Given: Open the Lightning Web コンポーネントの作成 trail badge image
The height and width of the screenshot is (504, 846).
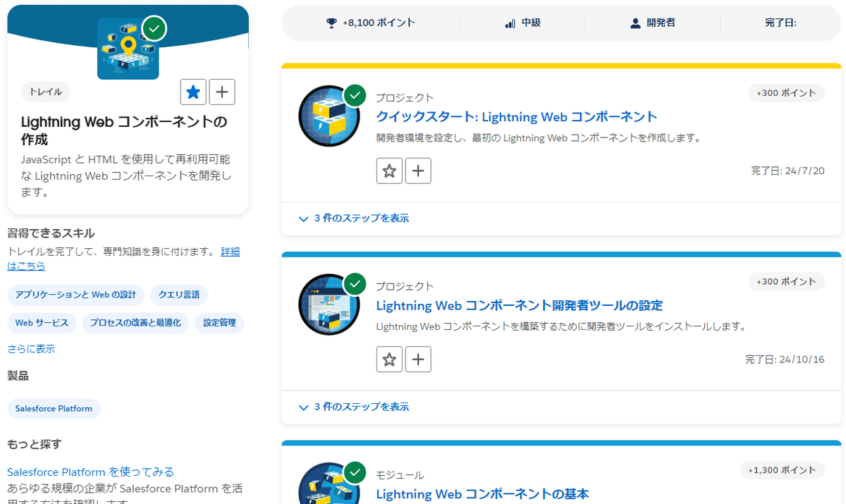Looking at the screenshot, I should 128,49.
